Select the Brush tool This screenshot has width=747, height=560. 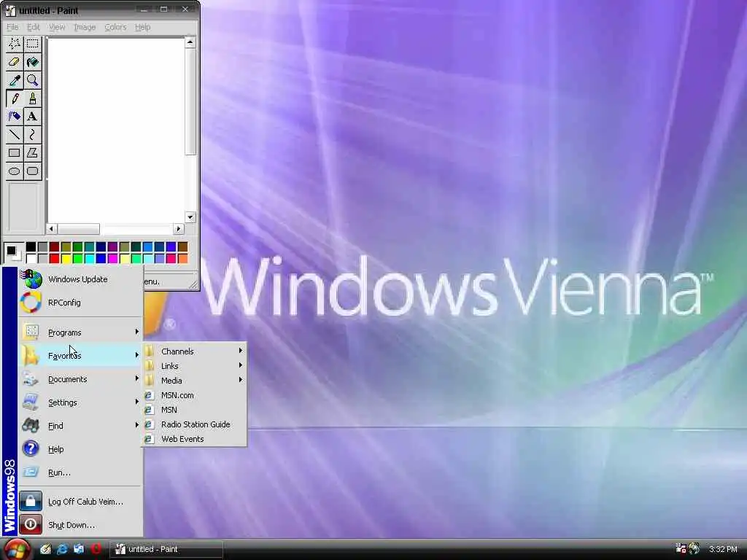(x=32, y=98)
